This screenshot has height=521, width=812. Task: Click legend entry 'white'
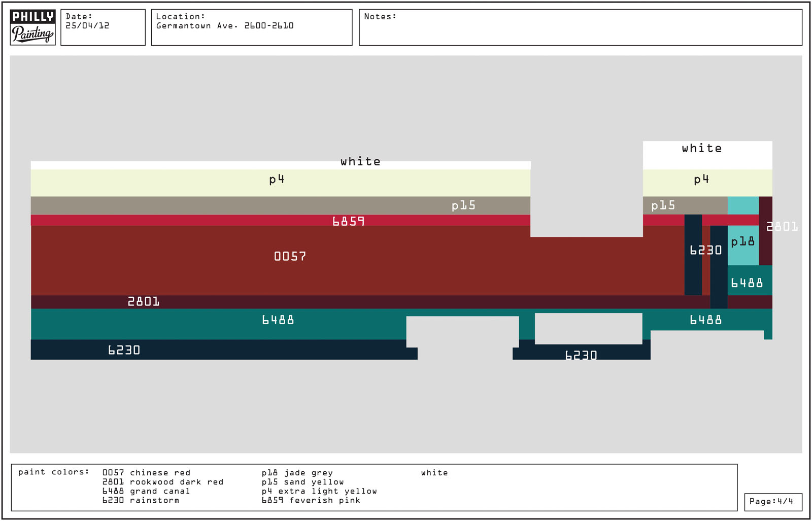tap(434, 472)
